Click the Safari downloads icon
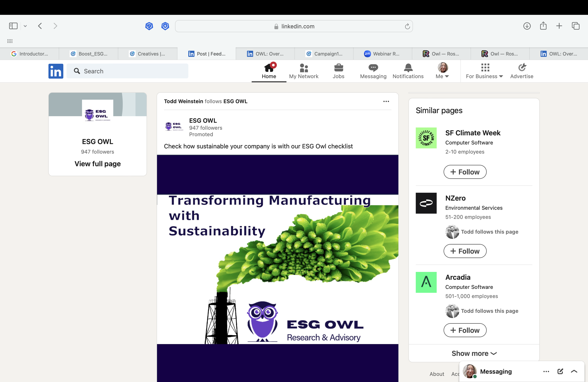 pyautogui.click(x=527, y=26)
